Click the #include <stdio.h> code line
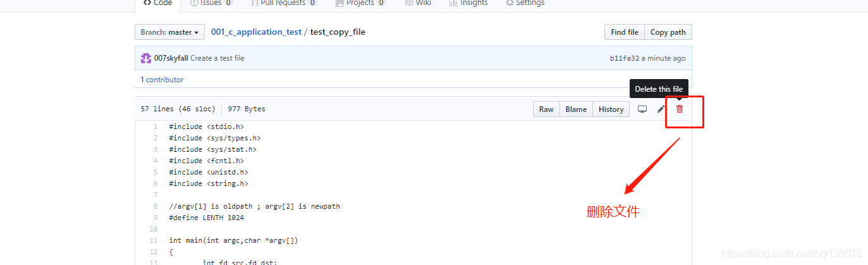868x265 pixels. point(206,126)
